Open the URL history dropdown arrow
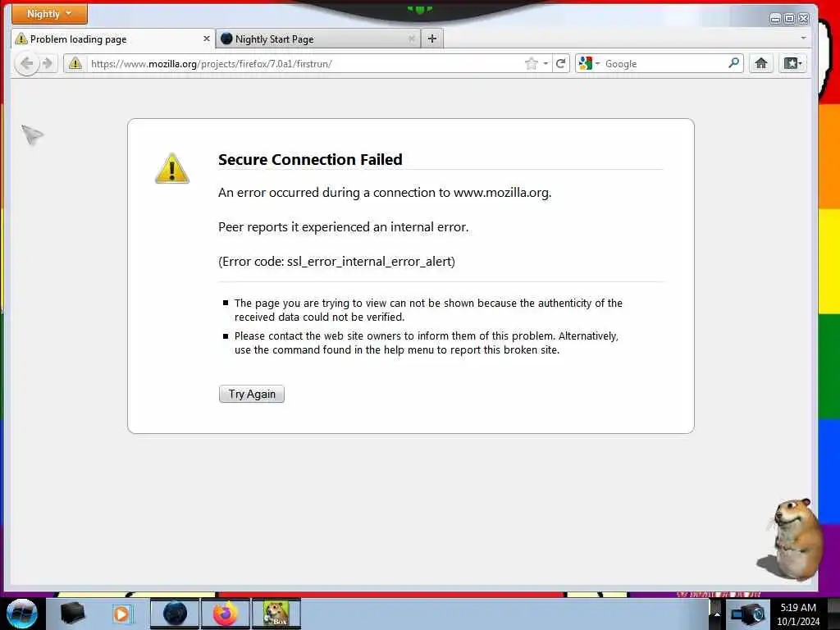Image resolution: width=840 pixels, height=630 pixels. tap(546, 64)
